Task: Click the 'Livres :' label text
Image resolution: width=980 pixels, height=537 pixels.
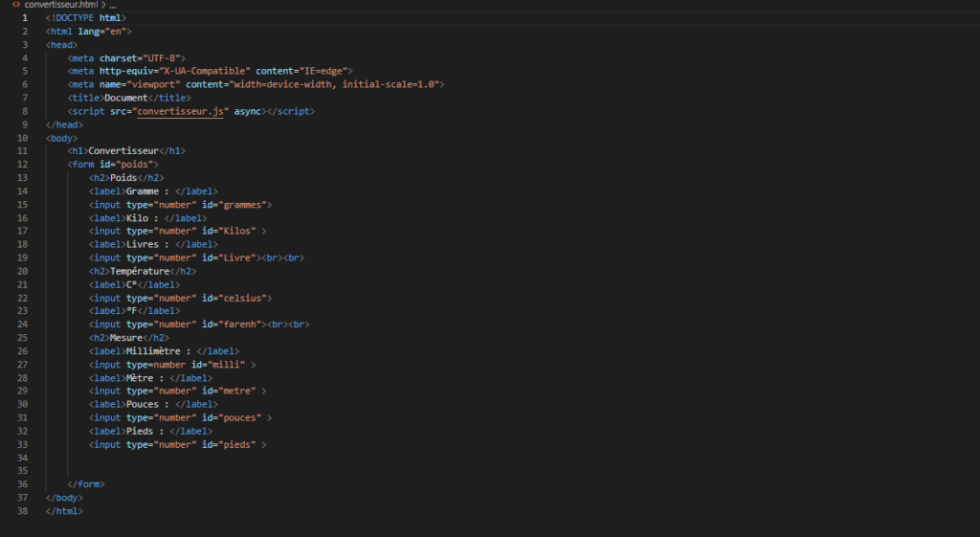Action: point(147,244)
